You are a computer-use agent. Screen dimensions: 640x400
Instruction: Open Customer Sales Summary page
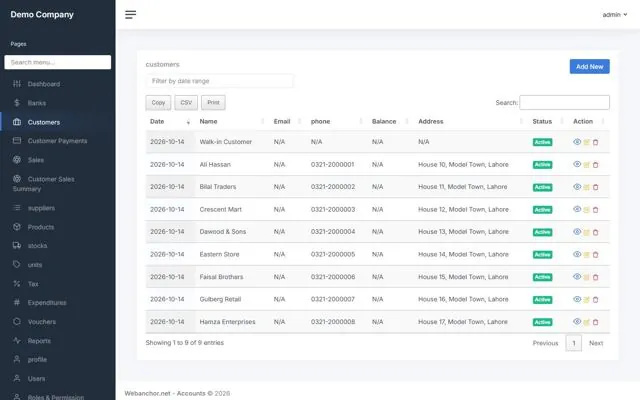point(58,184)
